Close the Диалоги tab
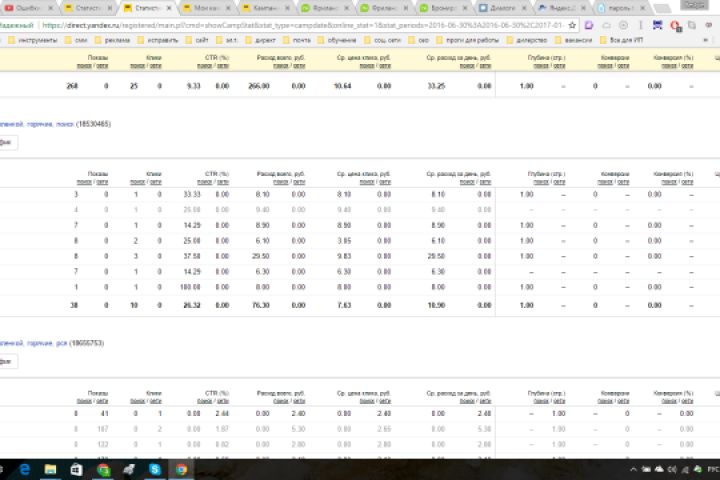720x480 pixels. (524, 8)
